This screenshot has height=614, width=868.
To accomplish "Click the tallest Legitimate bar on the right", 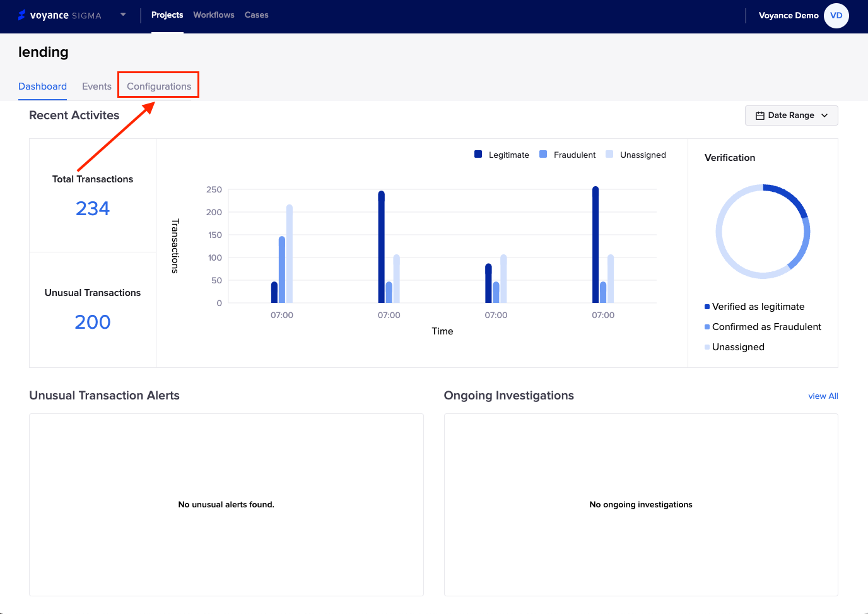I will tap(595, 245).
